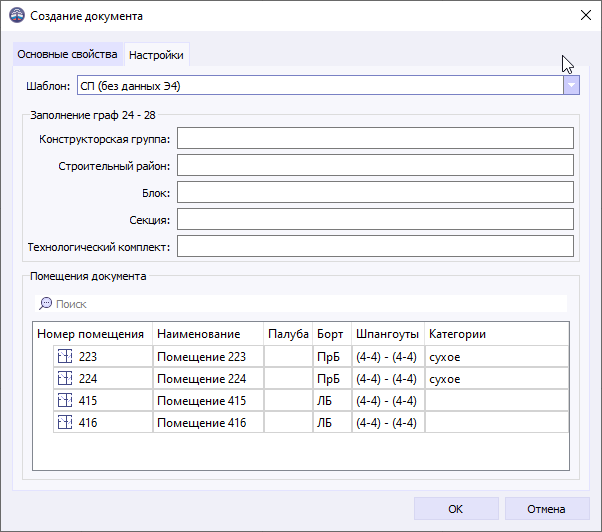Click the room icon for 416
Screen dimensions: 602x532
(x=65, y=423)
